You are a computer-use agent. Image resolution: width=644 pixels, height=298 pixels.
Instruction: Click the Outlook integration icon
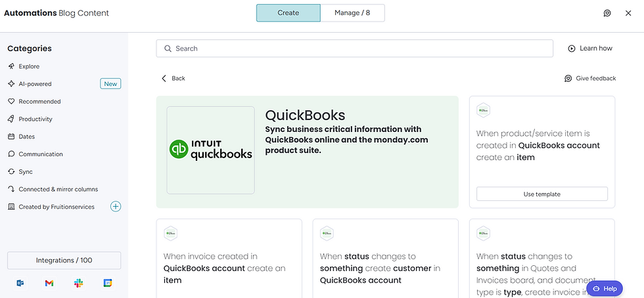[x=20, y=283]
